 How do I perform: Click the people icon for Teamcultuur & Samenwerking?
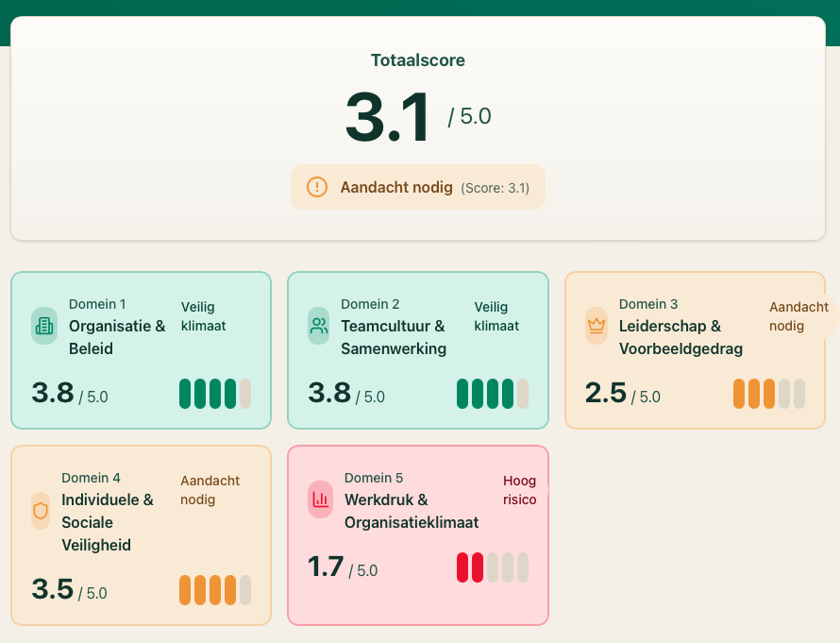319,326
